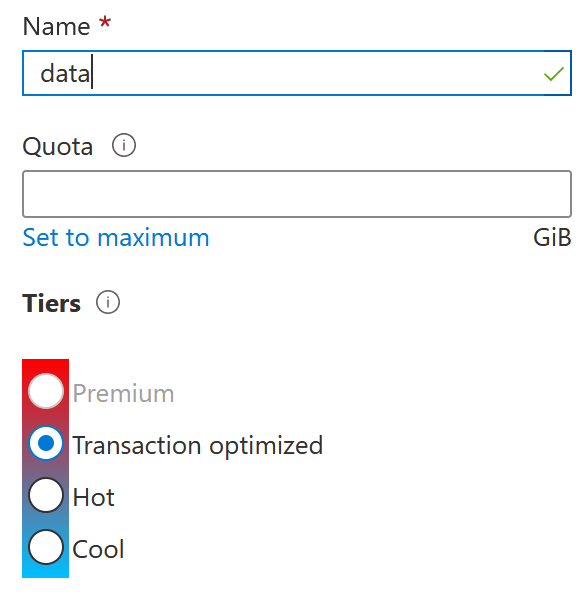Click the Tiers section heading
The image size is (588, 601).
[52, 304]
